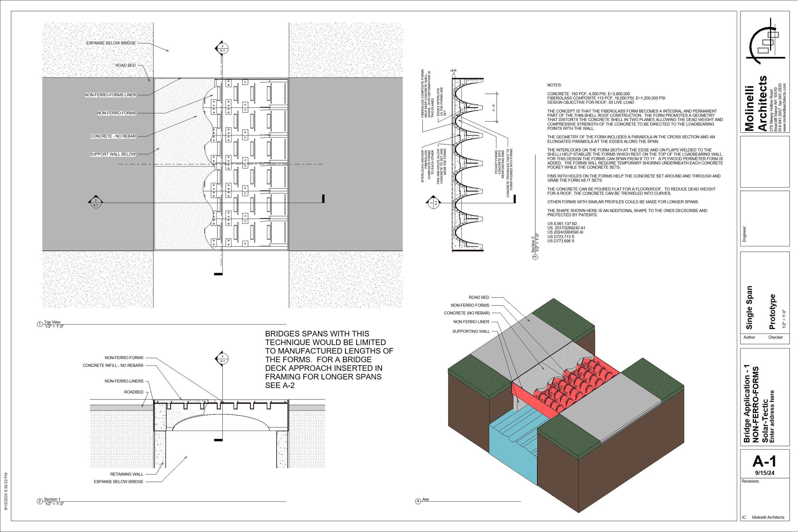Click the 'Author' label in title block

point(749,337)
